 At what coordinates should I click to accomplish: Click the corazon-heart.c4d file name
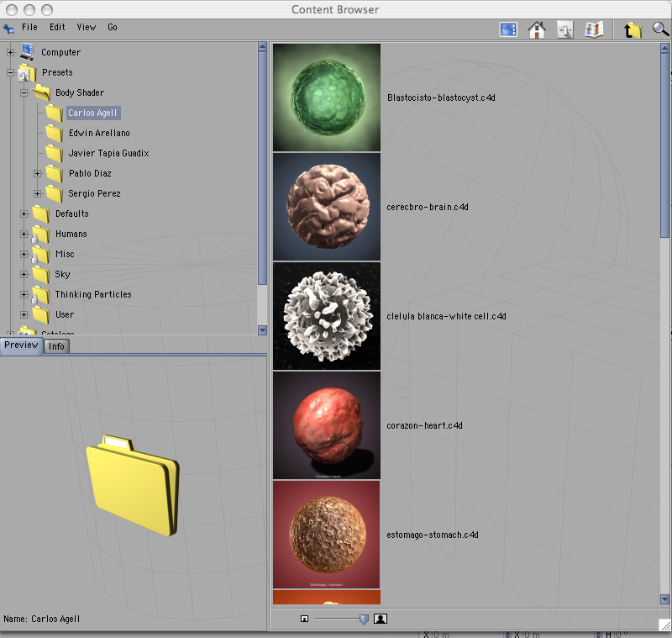click(x=424, y=426)
